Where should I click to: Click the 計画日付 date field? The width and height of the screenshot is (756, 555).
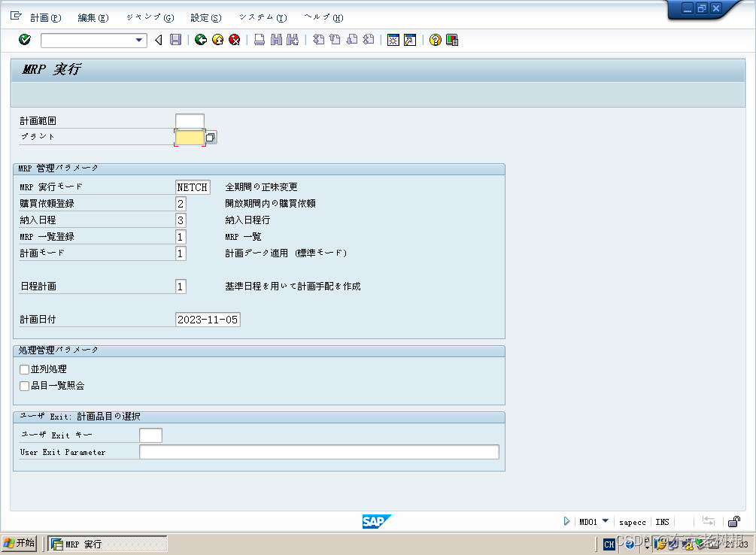(x=207, y=319)
